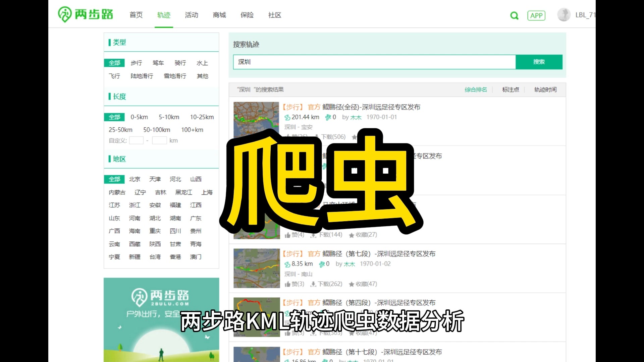Click the 搜索 search button

539,62
